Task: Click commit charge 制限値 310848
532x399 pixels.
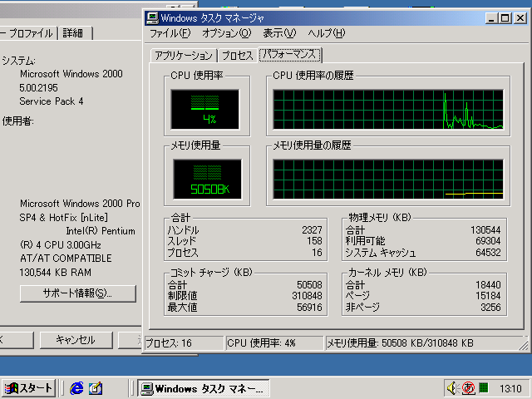Action: pyautogui.click(x=307, y=296)
